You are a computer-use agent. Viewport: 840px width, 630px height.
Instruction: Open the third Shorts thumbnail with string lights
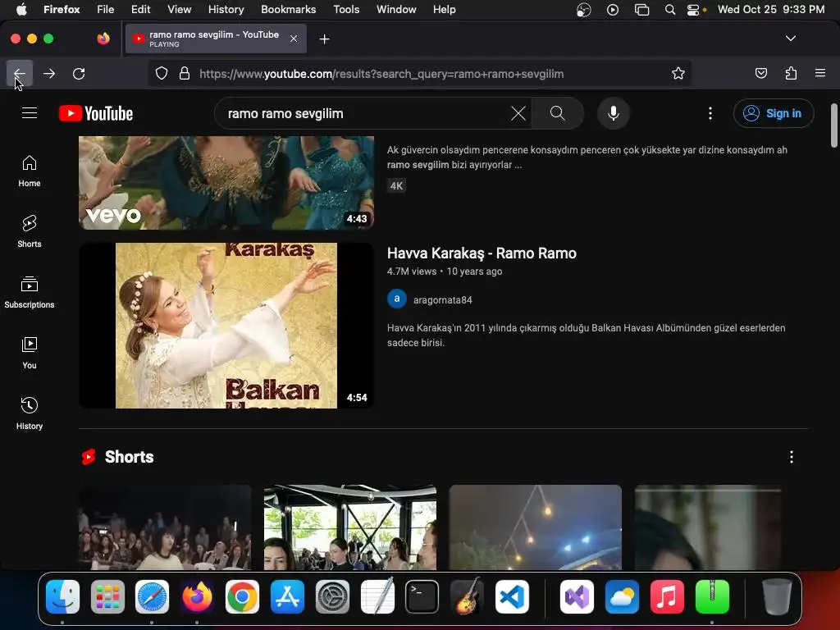pos(536,527)
